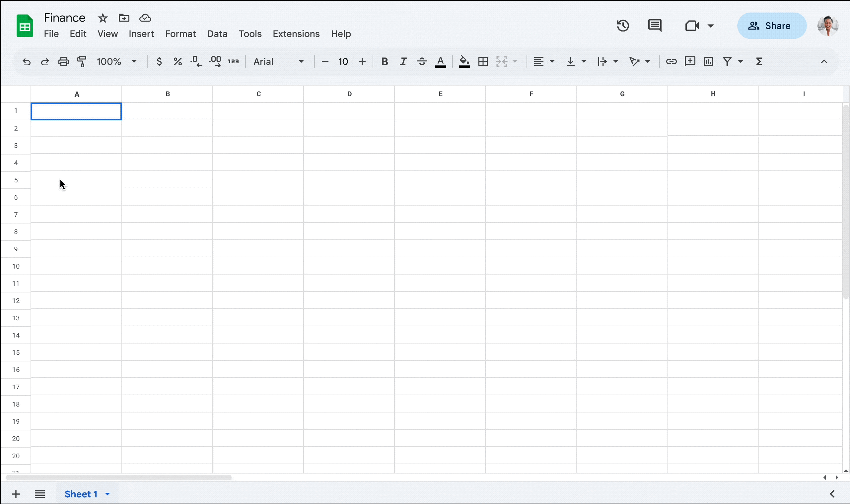Screen dimensions: 850x504
Task: Open the fill color picker
Action: click(464, 61)
